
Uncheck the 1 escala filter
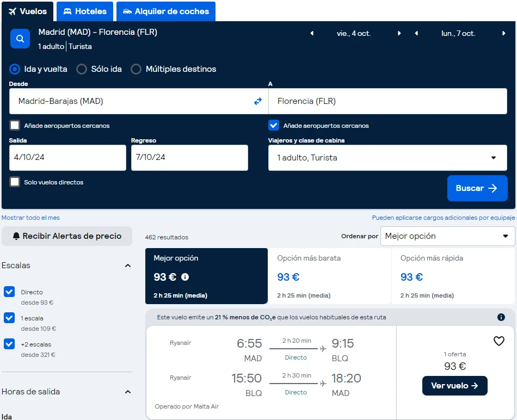(x=9, y=318)
